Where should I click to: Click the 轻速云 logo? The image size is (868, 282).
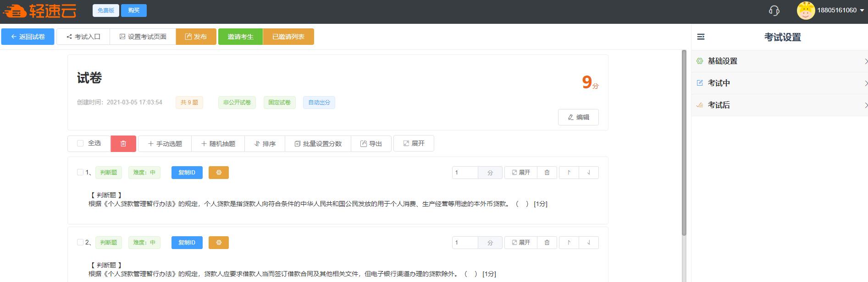(40, 11)
